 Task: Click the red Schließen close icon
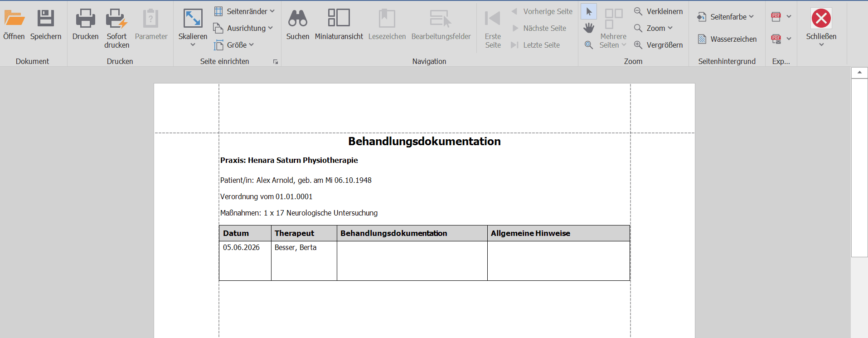[x=821, y=19]
